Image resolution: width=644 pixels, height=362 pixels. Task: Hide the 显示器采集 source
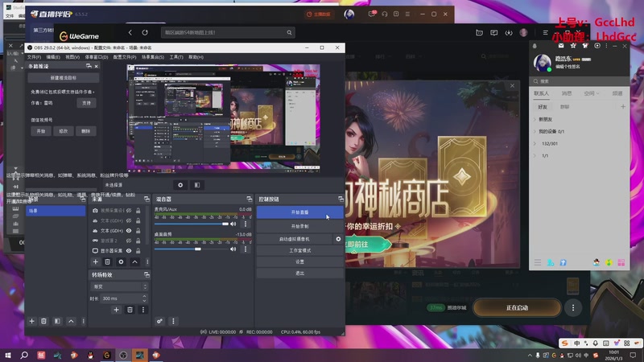point(129,251)
